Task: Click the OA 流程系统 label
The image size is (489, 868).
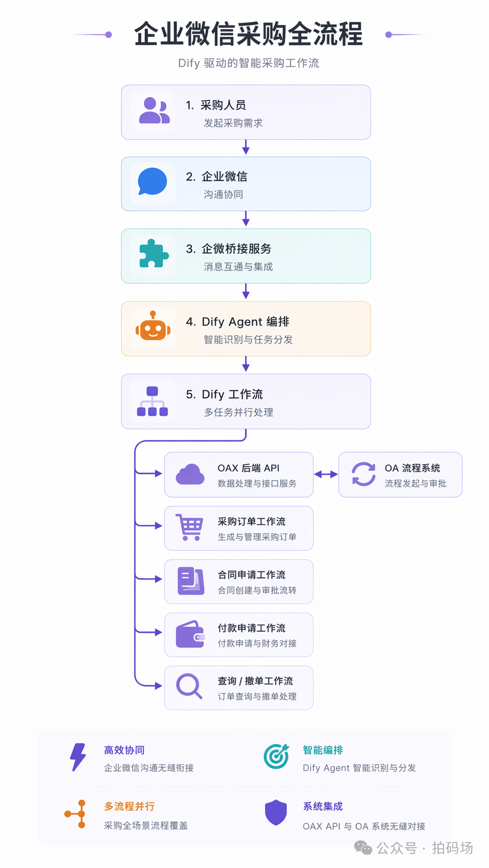Action: point(413,468)
